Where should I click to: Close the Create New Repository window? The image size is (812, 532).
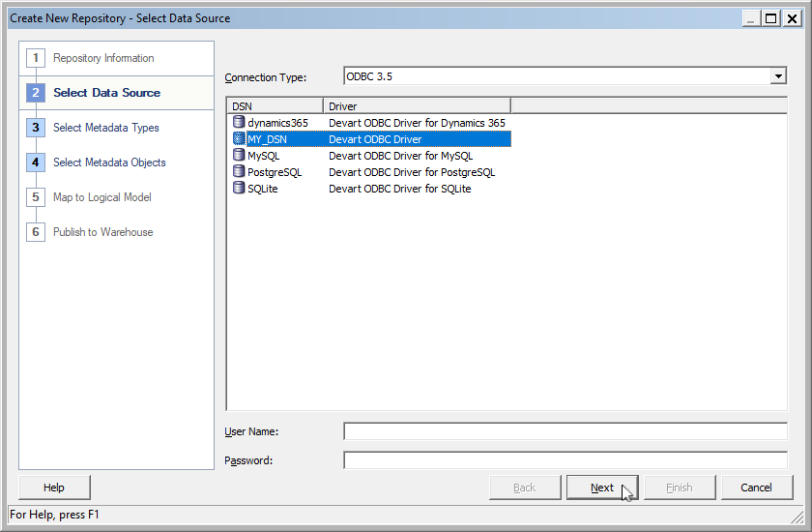(792, 18)
